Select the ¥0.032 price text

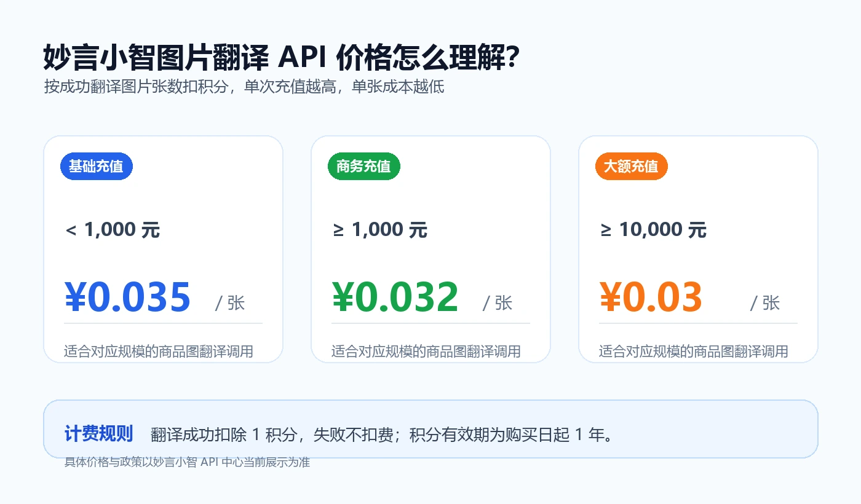tap(395, 297)
